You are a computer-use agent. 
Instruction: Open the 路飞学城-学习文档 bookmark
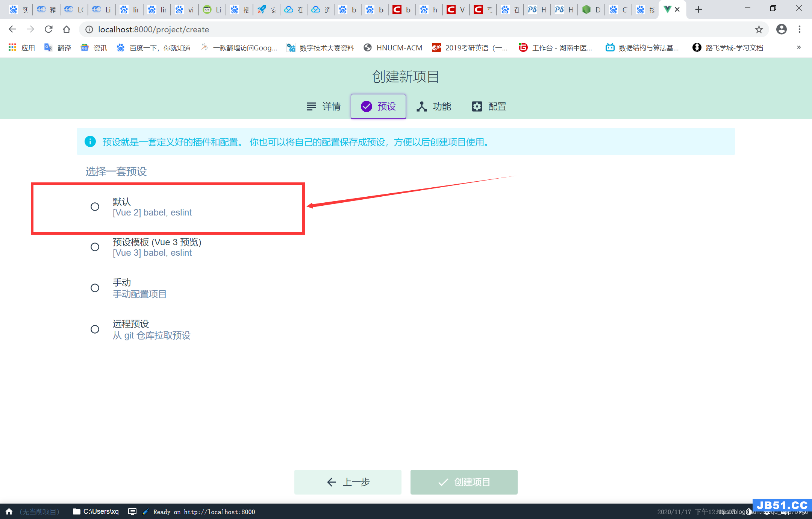pos(728,48)
